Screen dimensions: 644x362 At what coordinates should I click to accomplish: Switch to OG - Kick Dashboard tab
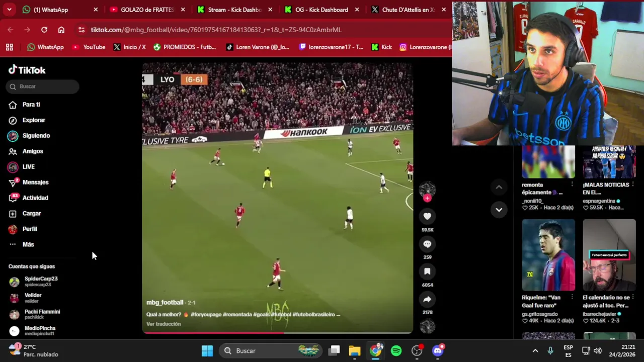pos(321,10)
